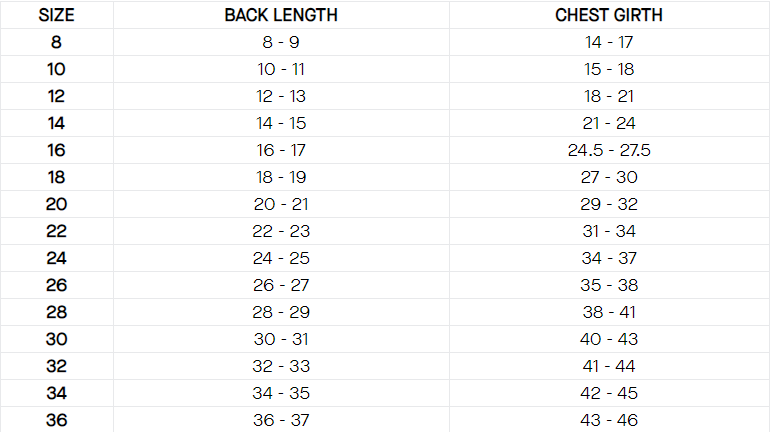Screen dimensions: 770x432
Task: Click chest girth cell 27 - 30
Action: pos(609,177)
